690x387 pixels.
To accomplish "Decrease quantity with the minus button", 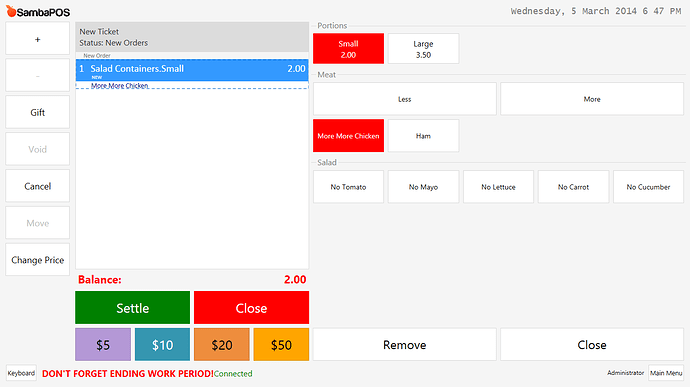I will [37, 75].
